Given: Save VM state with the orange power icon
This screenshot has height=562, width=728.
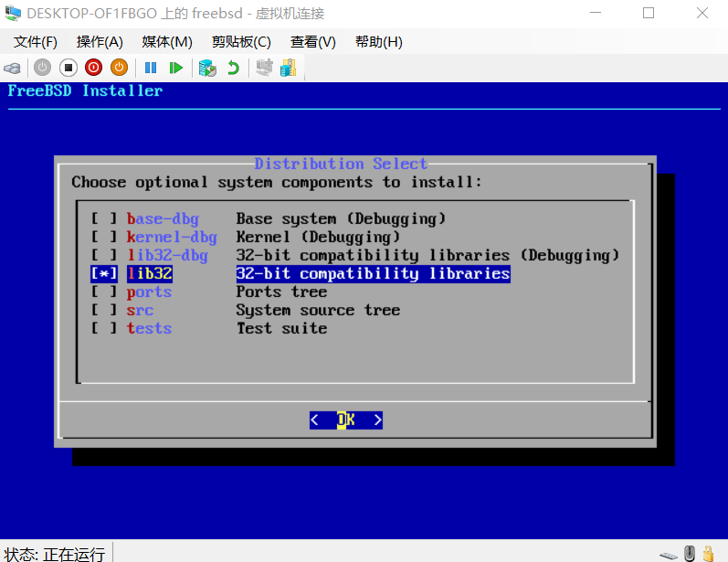Looking at the screenshot, I should (x=120, y=68).
